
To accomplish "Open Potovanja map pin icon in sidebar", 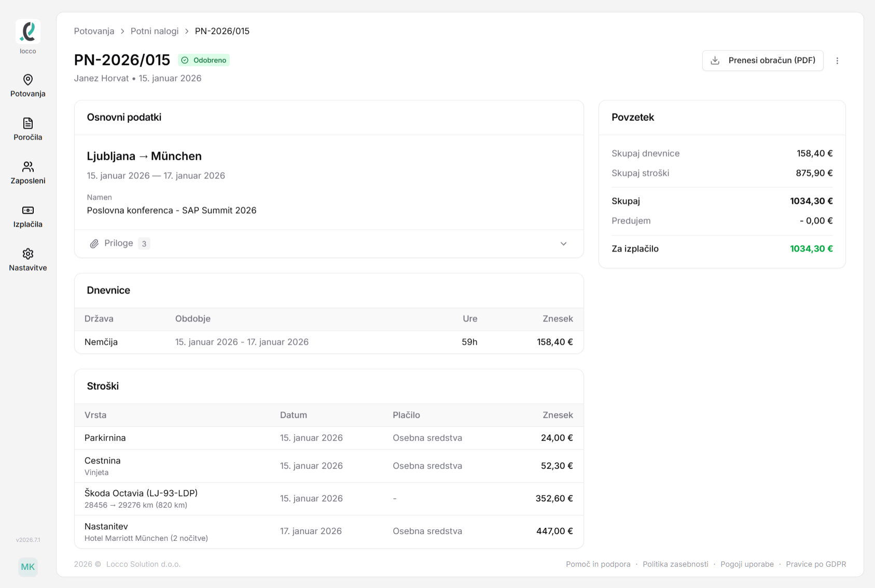I will [x=28, y=79].
